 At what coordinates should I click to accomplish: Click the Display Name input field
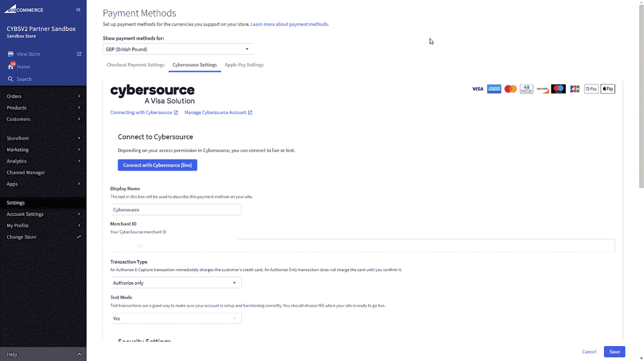[x=176, y=210]
